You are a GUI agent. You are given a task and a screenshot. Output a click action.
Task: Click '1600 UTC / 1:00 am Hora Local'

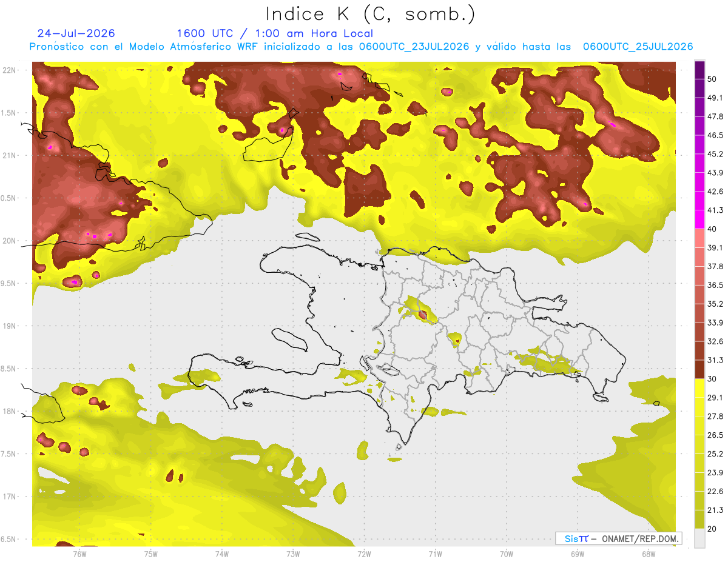(x=275, y=33)
